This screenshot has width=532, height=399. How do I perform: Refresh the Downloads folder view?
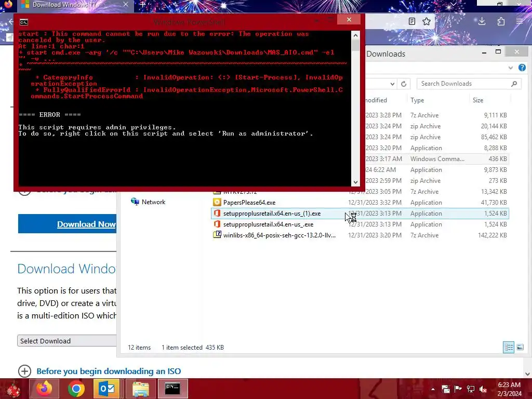click(x=403, y=84)
